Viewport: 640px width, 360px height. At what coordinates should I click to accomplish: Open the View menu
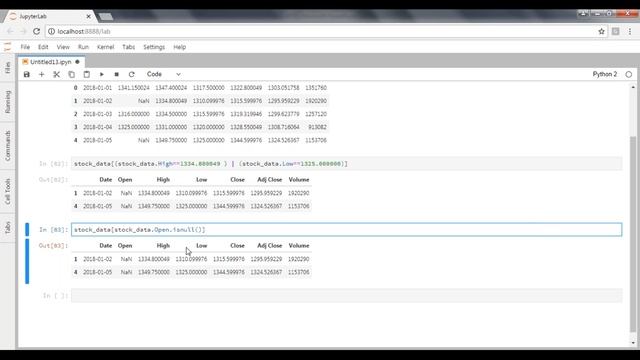(63, 47)
